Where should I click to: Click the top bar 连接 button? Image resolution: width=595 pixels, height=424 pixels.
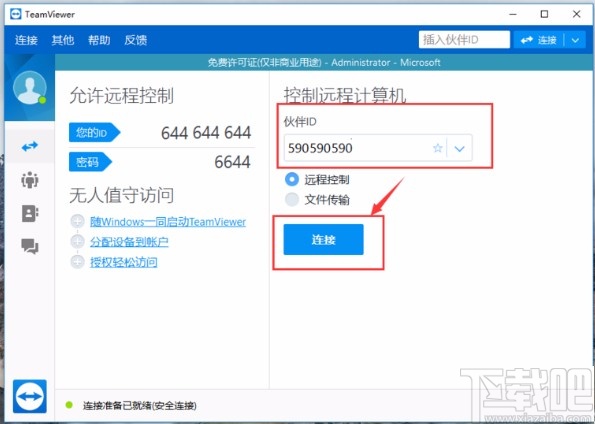pos(539,40)
